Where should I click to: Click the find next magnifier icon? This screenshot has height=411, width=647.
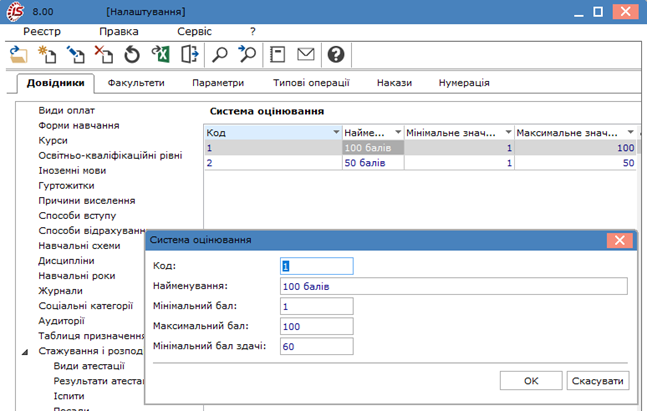click(248, 54)
